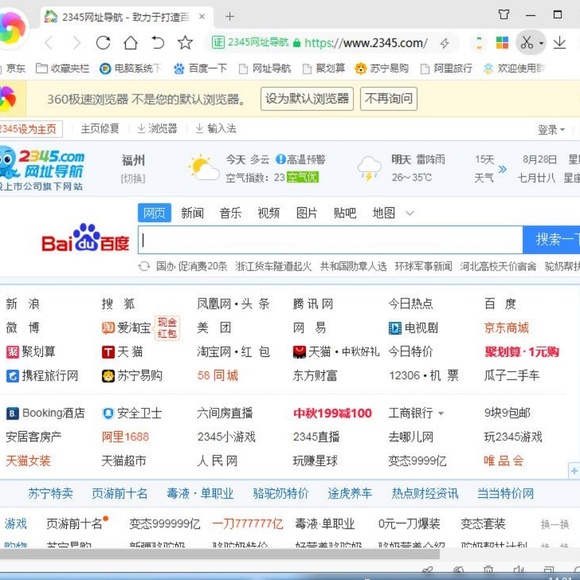Open 15天天气 forecast arrow
The height and width of the screenshot is (580, 580).
click(502, 169)
